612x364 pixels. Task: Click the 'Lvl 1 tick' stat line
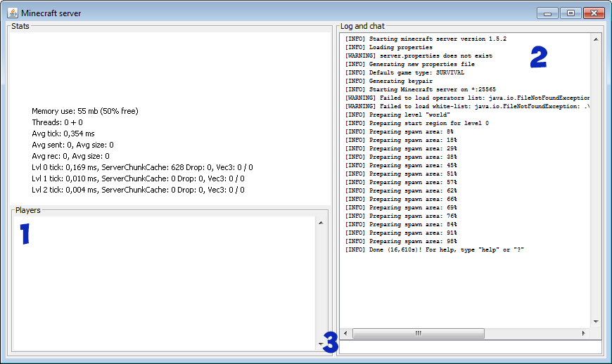(x=138, y=179)
